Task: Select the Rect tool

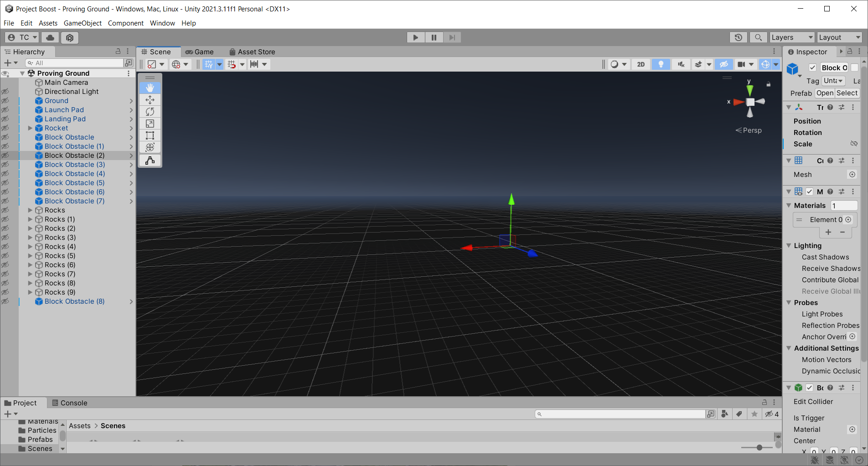Action: tap(150, 135)
